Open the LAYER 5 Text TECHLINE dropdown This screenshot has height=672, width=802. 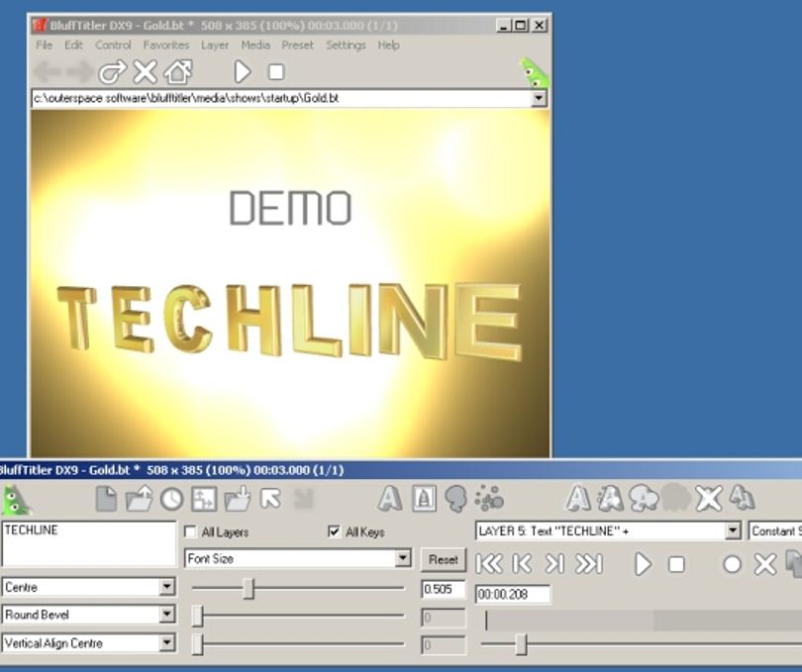tap(733, 530)
